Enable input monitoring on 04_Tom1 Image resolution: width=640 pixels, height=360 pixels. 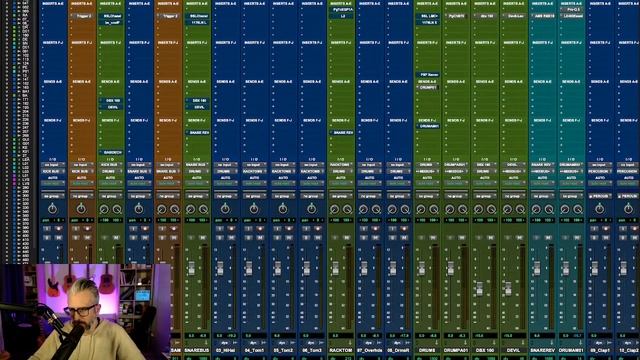(x=248, y=229)
